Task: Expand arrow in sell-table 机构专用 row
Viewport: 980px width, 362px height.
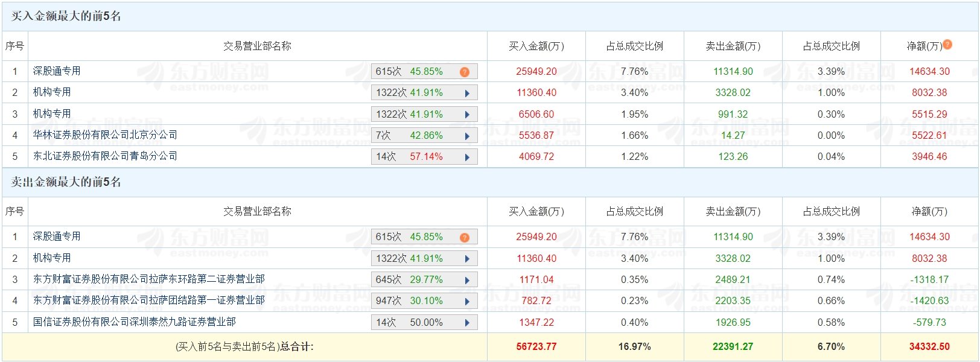Action: pyautogui.click(x=467, y=259)
